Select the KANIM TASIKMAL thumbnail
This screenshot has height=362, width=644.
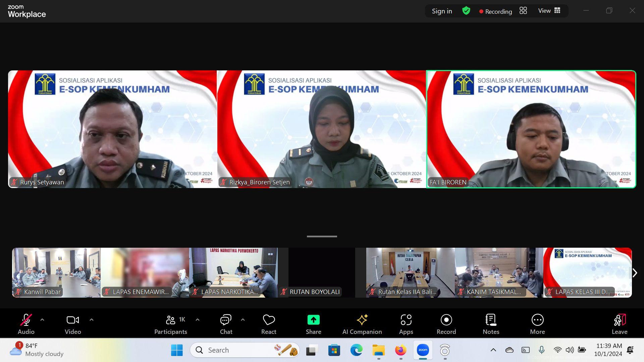(x=499, y=273)
